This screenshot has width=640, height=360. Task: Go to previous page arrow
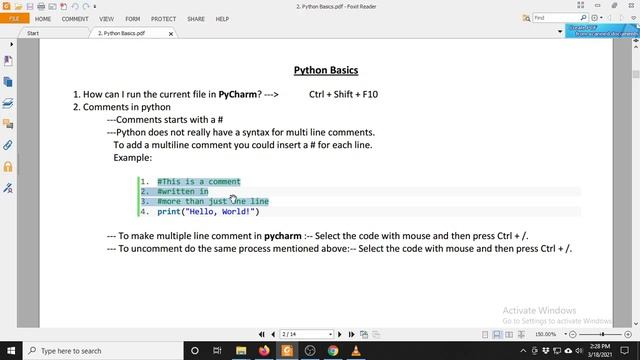(x=273, y=334)
